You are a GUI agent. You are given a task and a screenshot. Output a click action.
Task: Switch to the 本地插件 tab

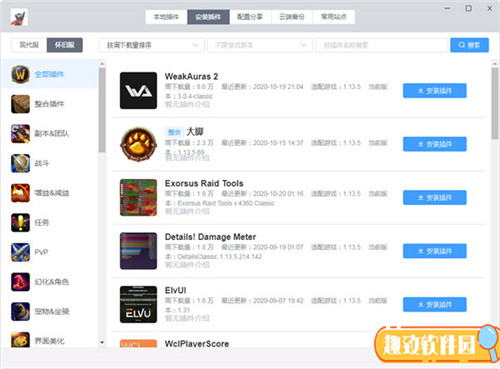pyautogui.click(x=166, y=17)
